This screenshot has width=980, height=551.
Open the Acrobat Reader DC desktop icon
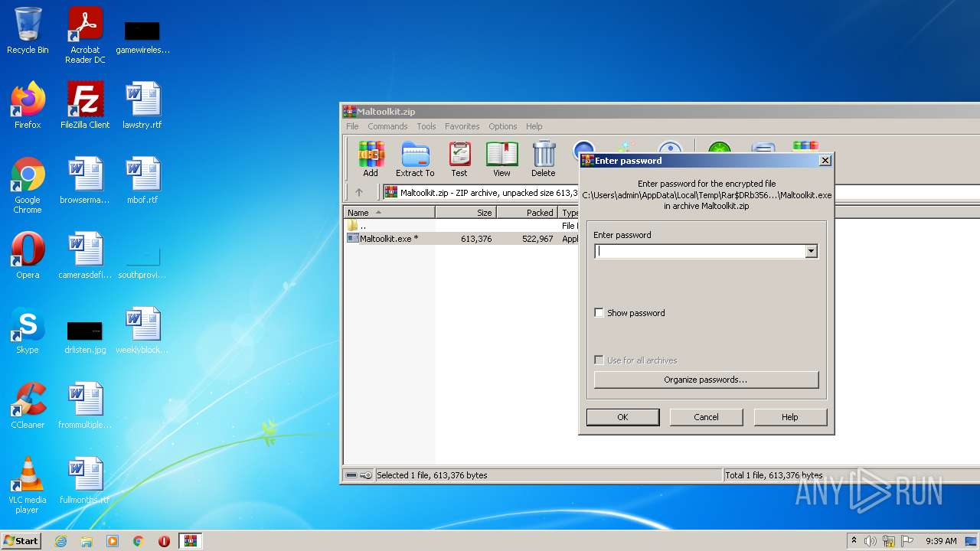coord(85,35)
